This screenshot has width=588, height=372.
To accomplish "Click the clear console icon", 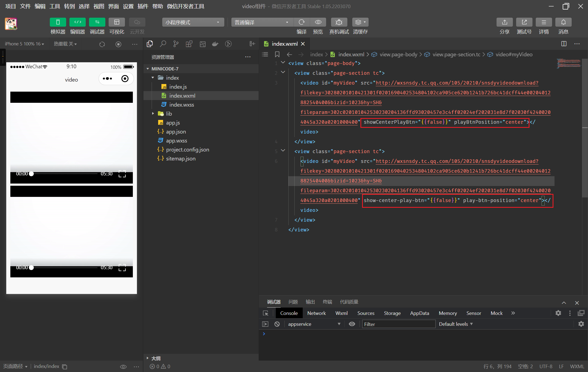I will pyautogui.click(x=277, y=324).
